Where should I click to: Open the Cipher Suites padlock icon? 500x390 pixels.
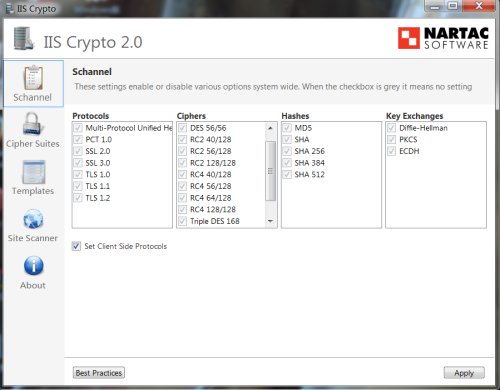click(x=32, y=124)
